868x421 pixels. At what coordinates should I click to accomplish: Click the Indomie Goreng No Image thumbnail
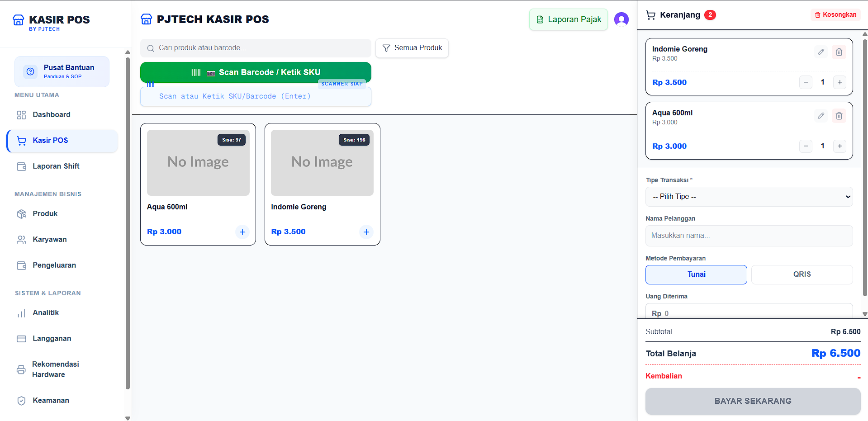coord(322,163)
